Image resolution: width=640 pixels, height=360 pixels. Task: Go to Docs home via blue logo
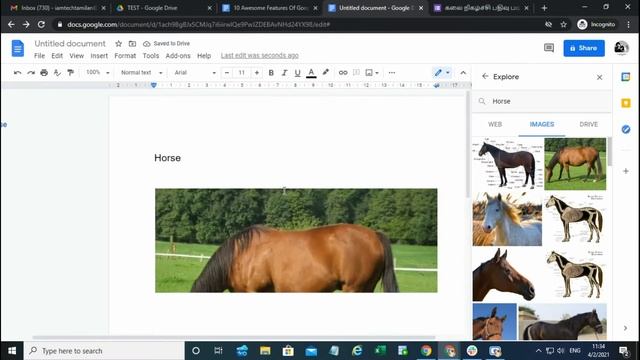tap(18, 48)
